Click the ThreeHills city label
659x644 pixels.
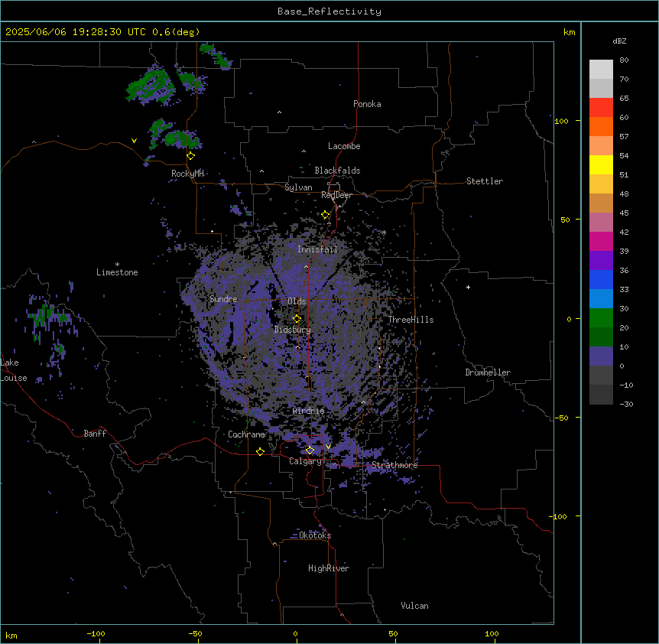[411, 320]
